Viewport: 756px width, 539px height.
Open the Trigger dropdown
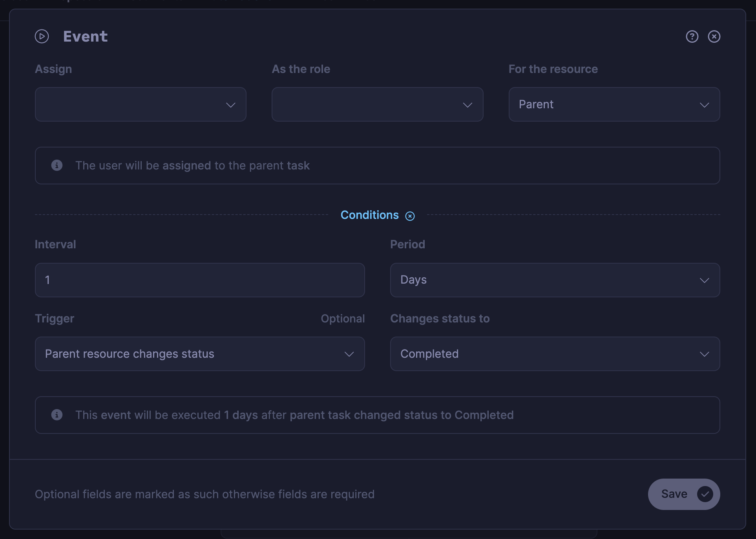(x=199, y=353)
